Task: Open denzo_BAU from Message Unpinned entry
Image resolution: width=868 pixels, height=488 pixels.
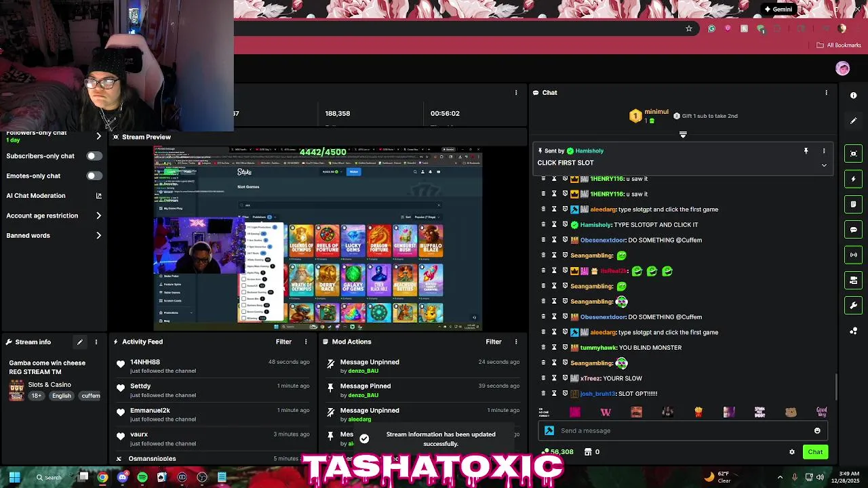Action: pyautogui.click(x=363, y=371)
